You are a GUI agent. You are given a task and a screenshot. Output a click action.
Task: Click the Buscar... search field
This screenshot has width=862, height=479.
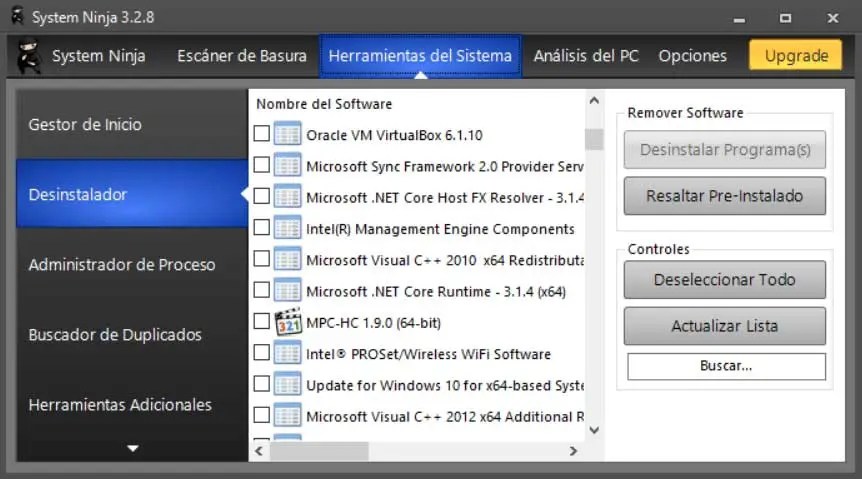[x=726, y=366]
